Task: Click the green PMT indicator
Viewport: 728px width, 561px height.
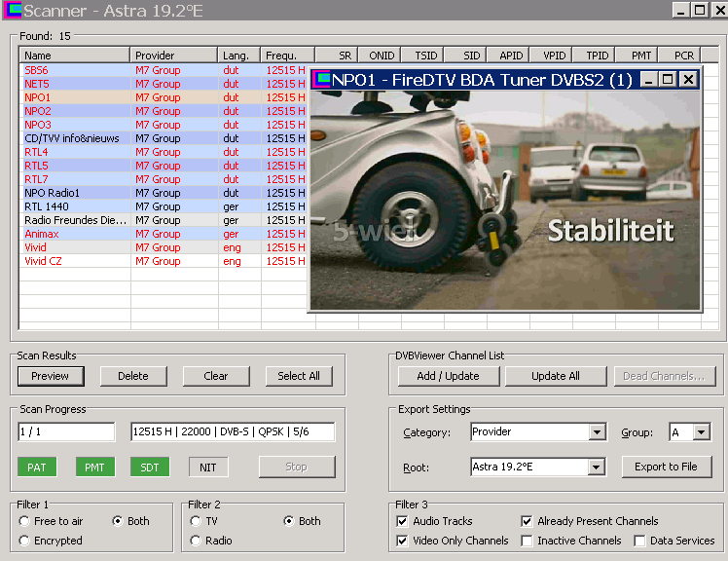Action: pos(94,467)
